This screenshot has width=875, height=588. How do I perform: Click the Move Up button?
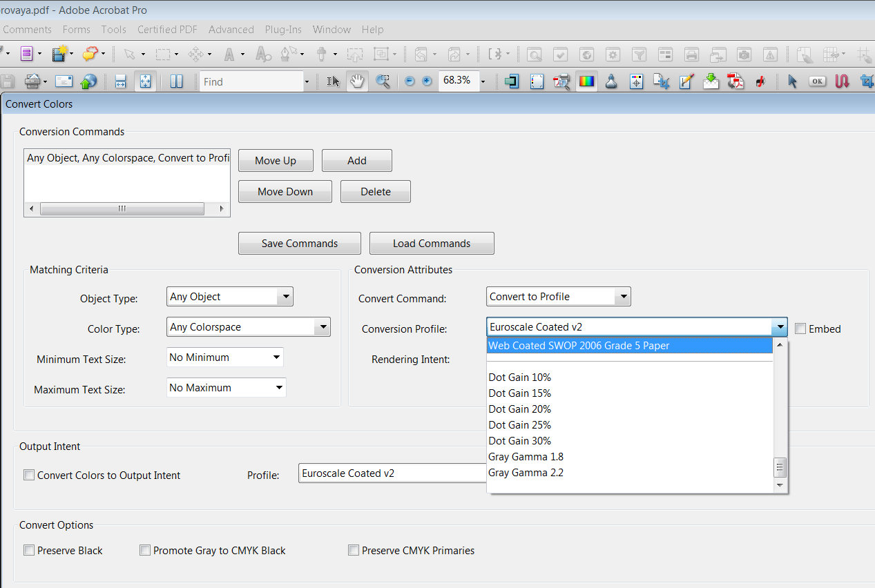click(276, 161)
